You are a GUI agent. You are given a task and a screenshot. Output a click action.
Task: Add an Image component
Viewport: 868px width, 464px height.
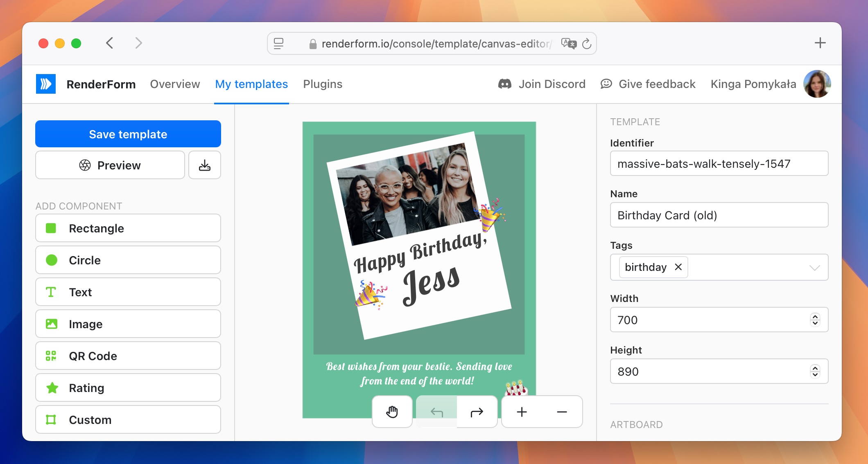click(128, 324)
